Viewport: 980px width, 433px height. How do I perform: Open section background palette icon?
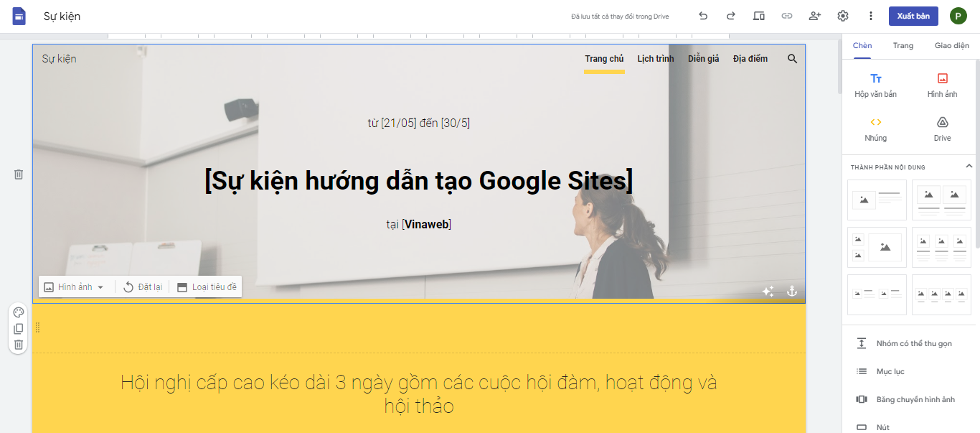tap(19, 312)
